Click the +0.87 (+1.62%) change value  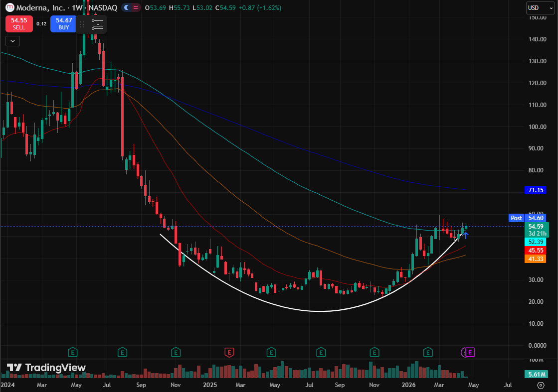(260, 8)
